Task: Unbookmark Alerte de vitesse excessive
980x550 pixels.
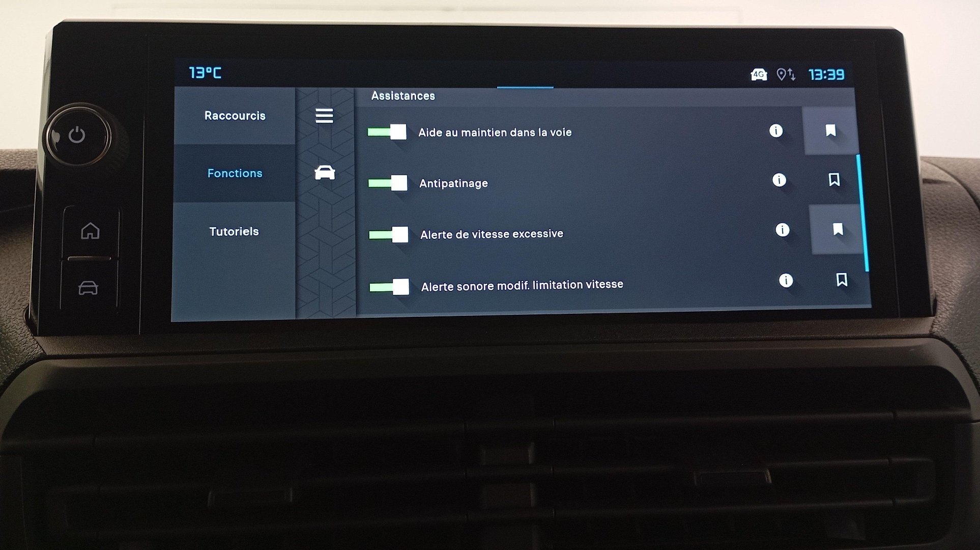Action: pos(838,229)
